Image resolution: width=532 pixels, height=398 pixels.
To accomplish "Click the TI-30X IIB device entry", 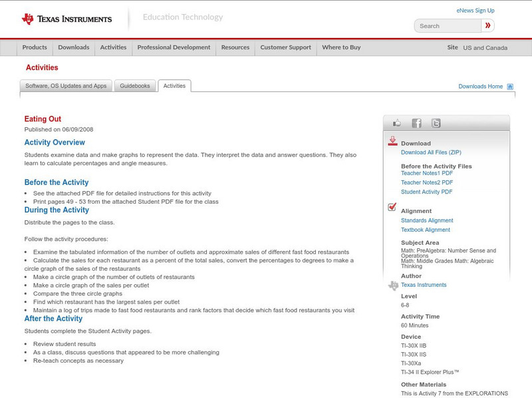I will tap(414, 345).
